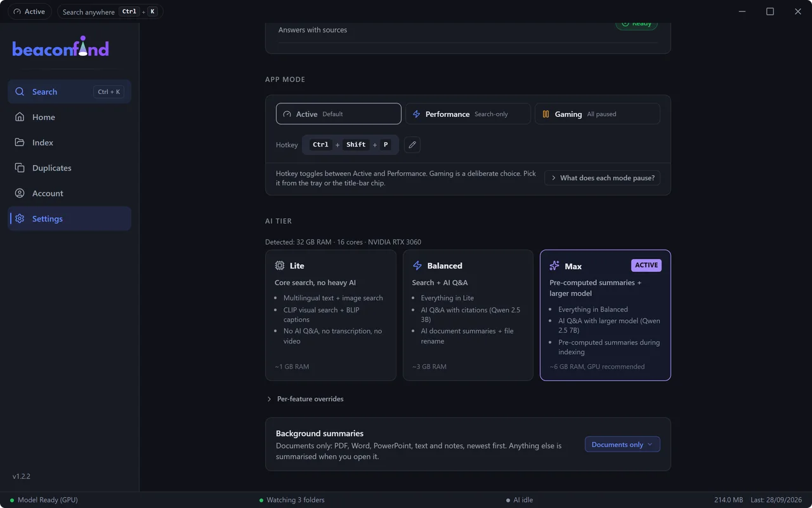Image resolution: width=812 pixels, height=508 pixels.
Task: Click the Performance mode lightning icon
Action: tap(417, 114)
